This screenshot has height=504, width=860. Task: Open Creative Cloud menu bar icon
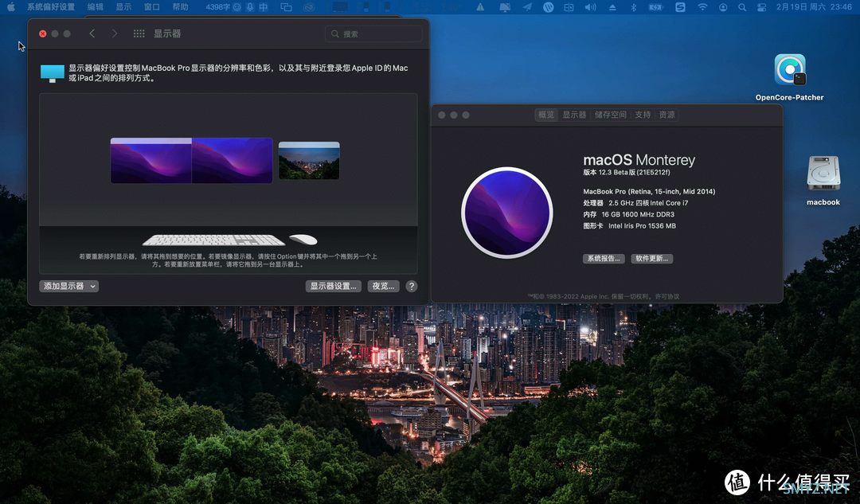(x=309, y=7)
